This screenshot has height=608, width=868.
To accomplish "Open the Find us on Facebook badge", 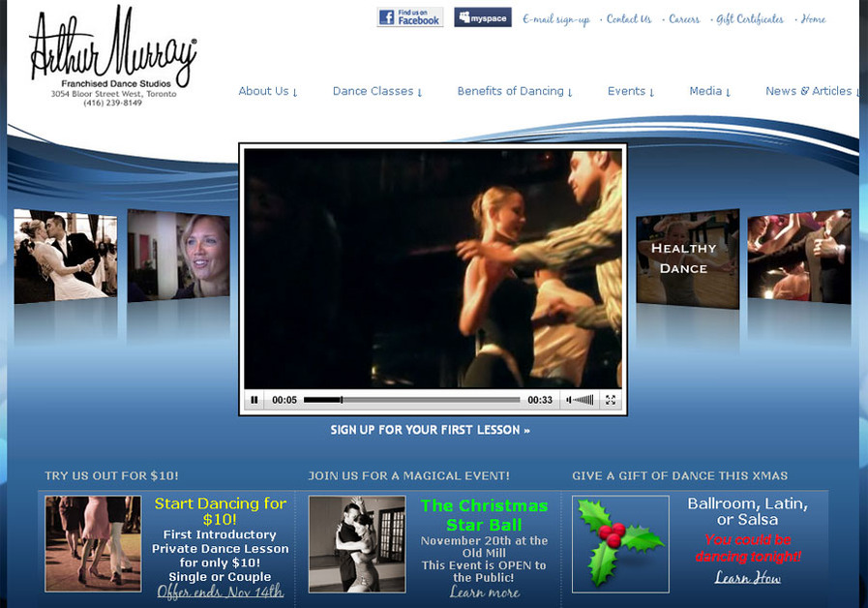I will pos(410,17).
